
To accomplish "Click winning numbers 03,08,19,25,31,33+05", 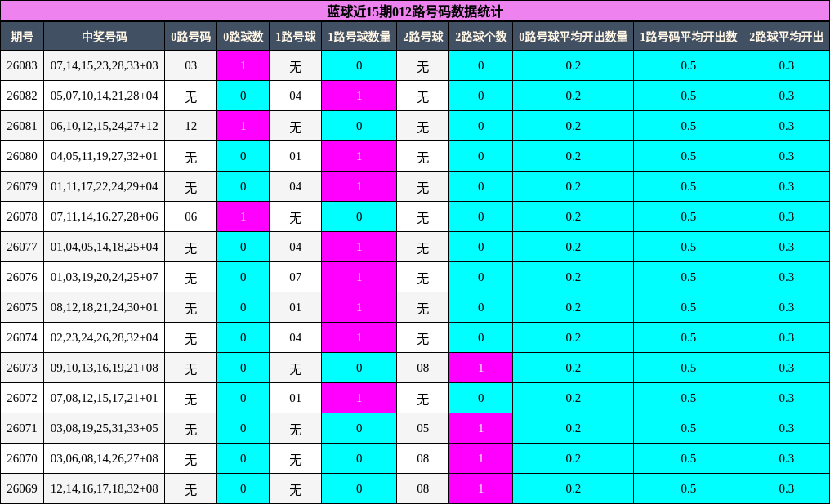I will tap(105, 428).
